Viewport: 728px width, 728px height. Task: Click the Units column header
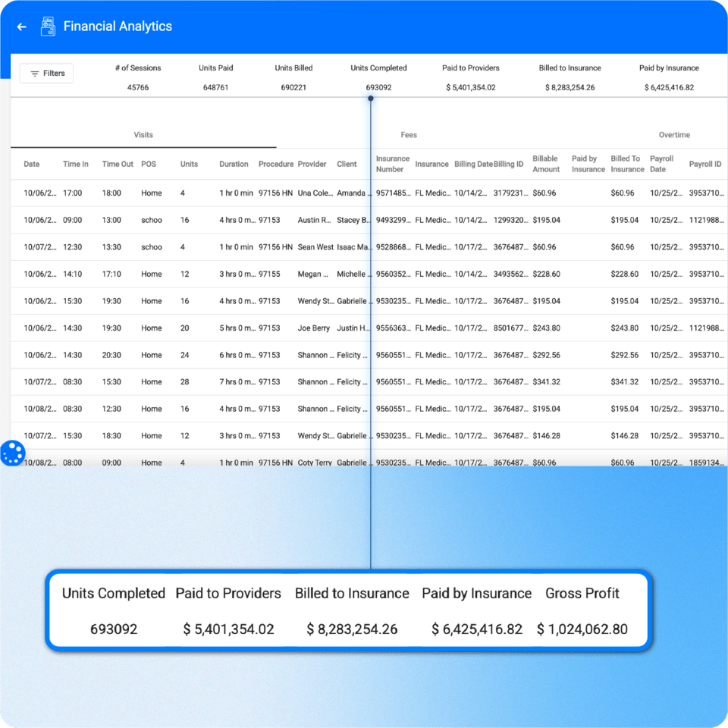(x=187, y=164)
